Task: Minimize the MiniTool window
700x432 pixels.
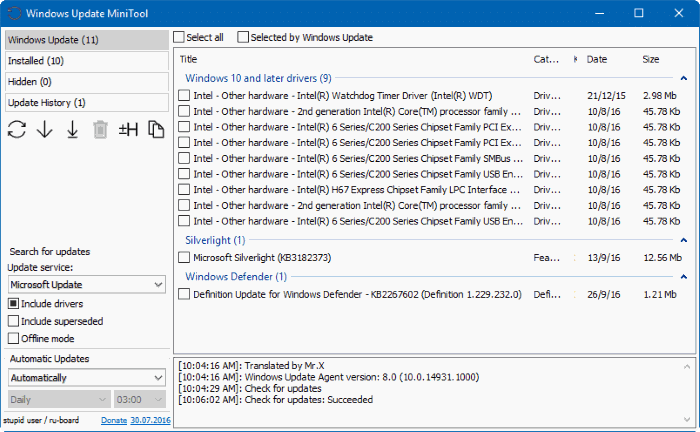Action: click(x=600, y=13)
